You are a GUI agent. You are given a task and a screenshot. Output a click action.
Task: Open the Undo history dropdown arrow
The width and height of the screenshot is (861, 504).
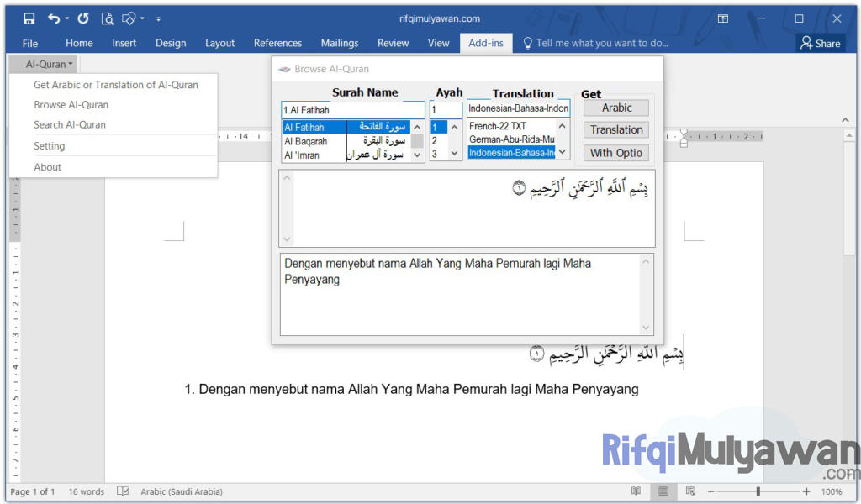click(66, 18)
